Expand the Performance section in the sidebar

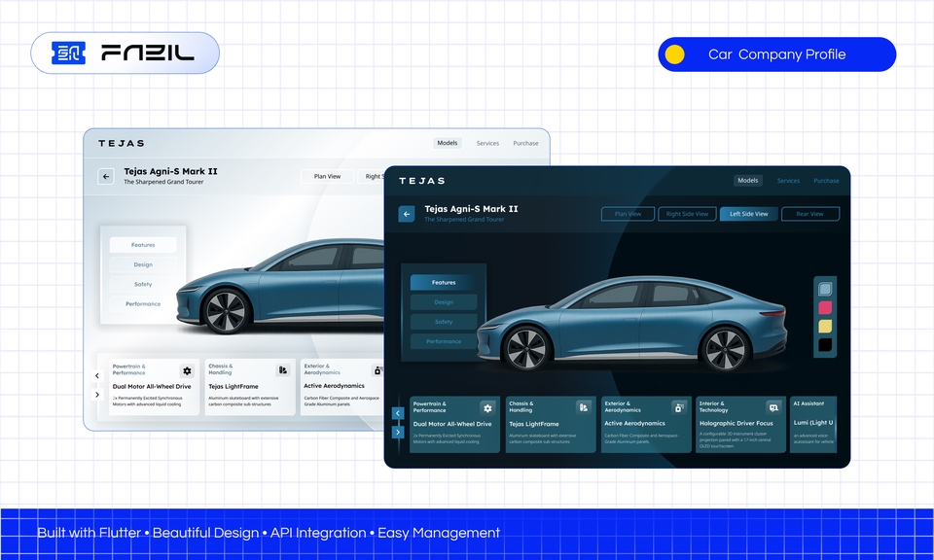(444, 341)
